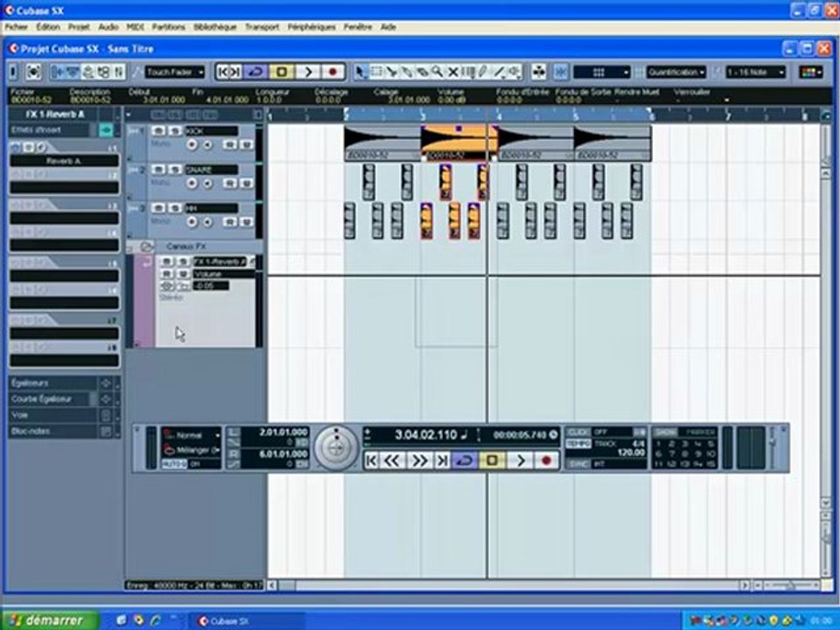Click the jog wheel in transport panel

336,448
